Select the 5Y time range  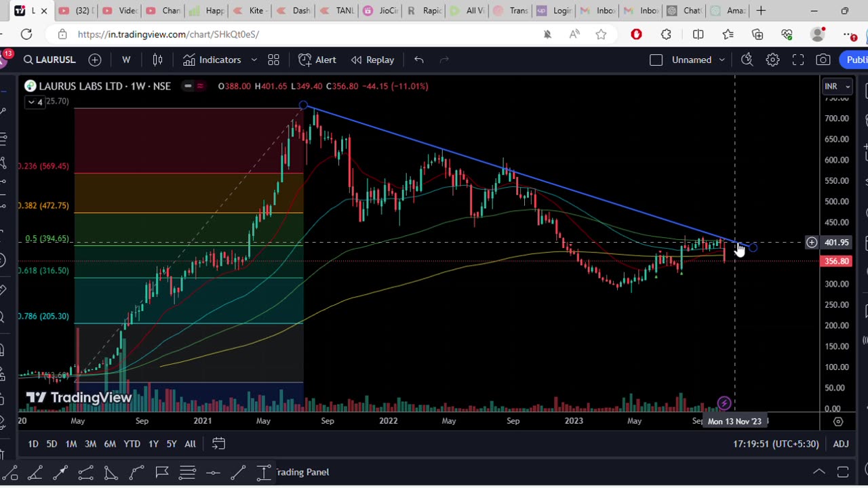click(x=172, y=444)
